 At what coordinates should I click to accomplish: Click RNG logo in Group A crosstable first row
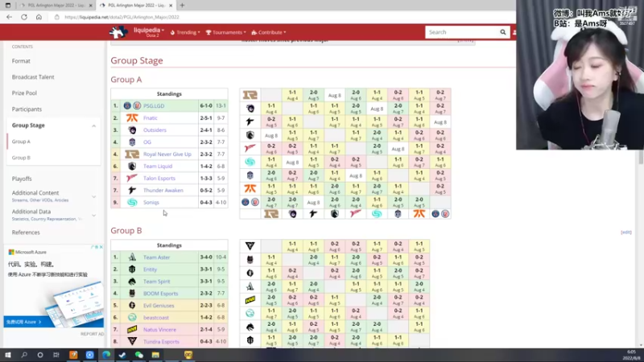pos(250,95)
